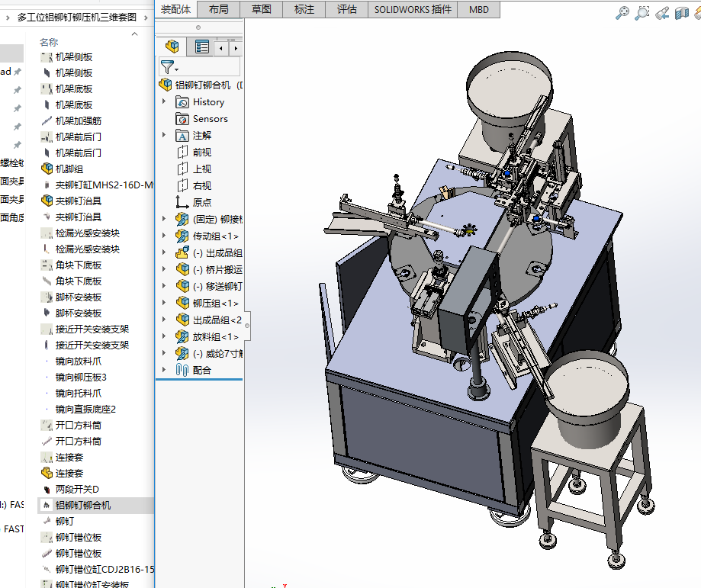Open the SOLIDWORKS 插件 tab
The width and height of the screenshot is (701, 588).
[413, 9]
